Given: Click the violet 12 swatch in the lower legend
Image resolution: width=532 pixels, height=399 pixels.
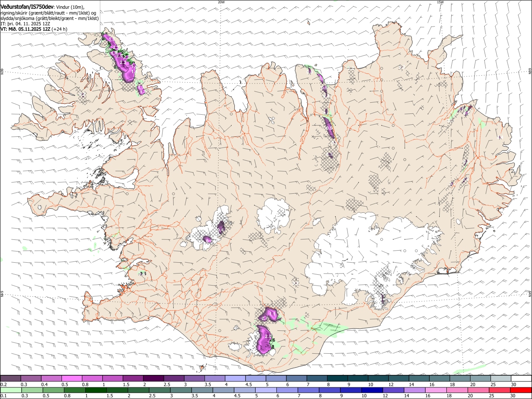Looking at the screenshot, I should coord(394,390).
